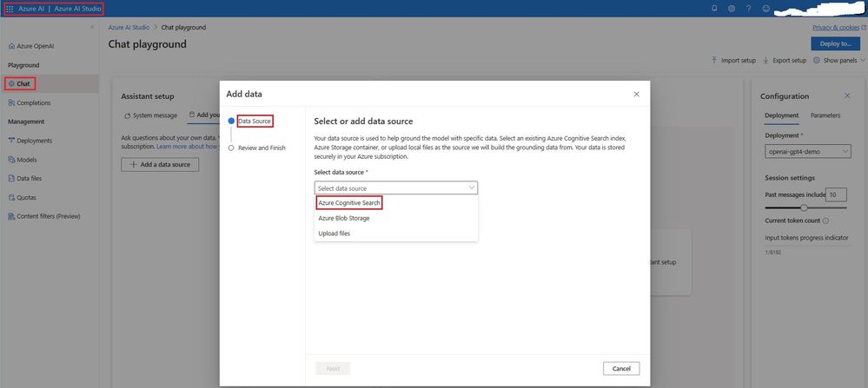Adjust the Past messages included slider
Viewport: 868px width, 388px height.
click(x=805, y=207)
